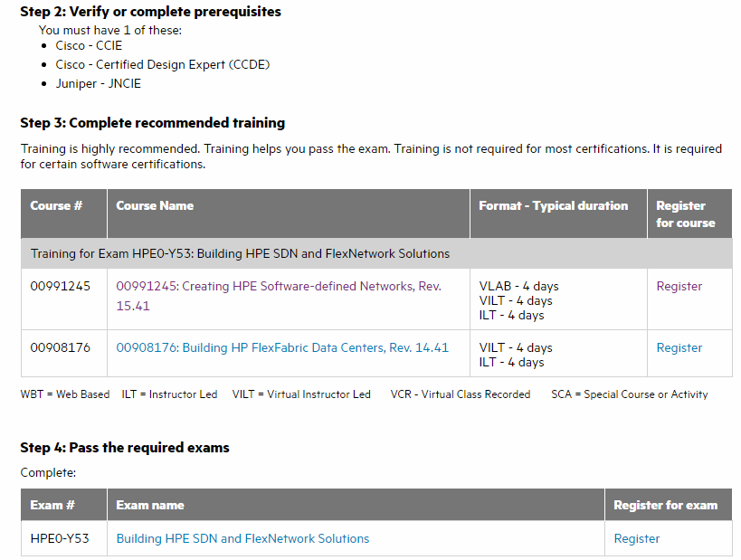Select the ILT = Instructor Led legend text
The width and height of the screenshot is (741, 560).
click(x=169, y=394)
